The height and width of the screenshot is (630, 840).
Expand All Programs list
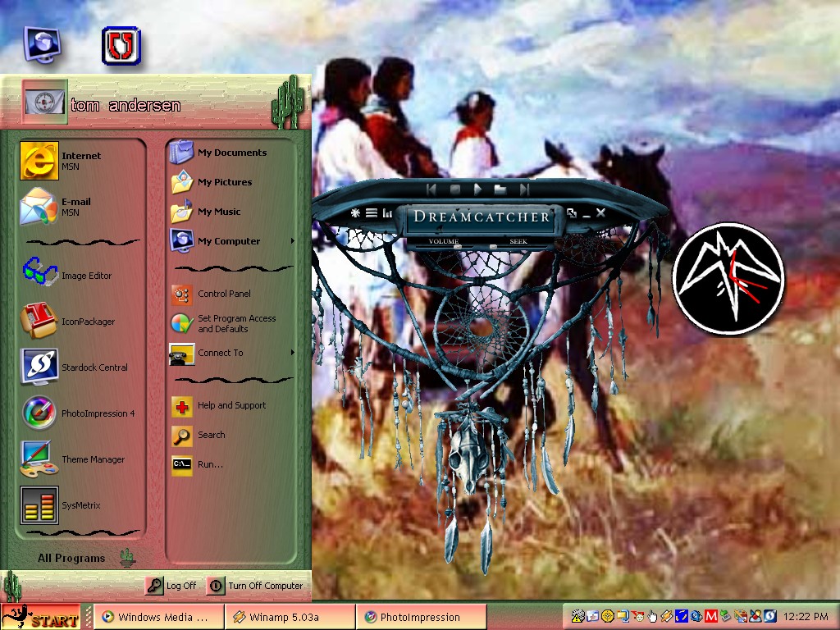click(71, 558)
